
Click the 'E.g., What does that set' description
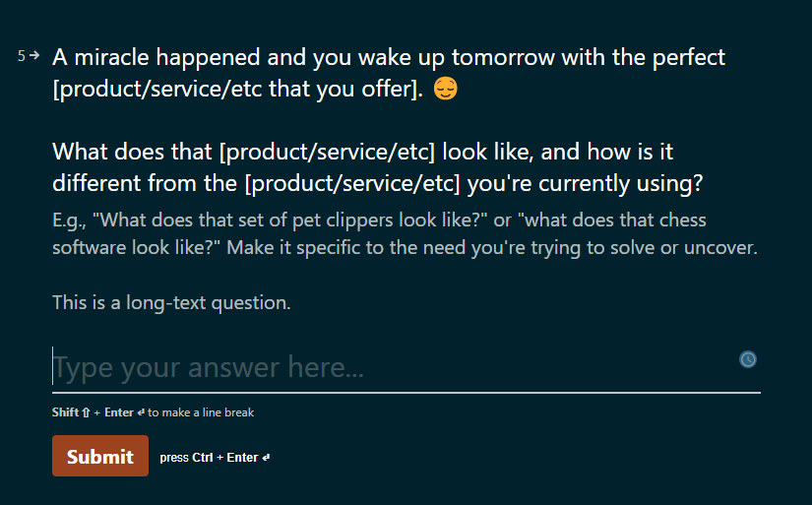pyautogui.click(x=405, y=233)
